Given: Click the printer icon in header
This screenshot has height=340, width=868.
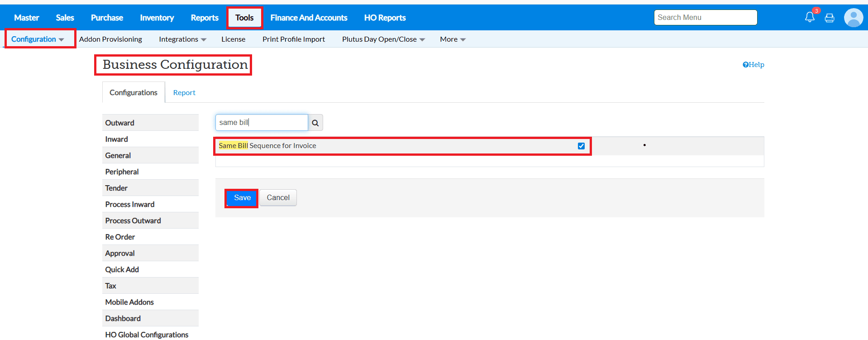Looking at the screenshot, I should (830, 18).
